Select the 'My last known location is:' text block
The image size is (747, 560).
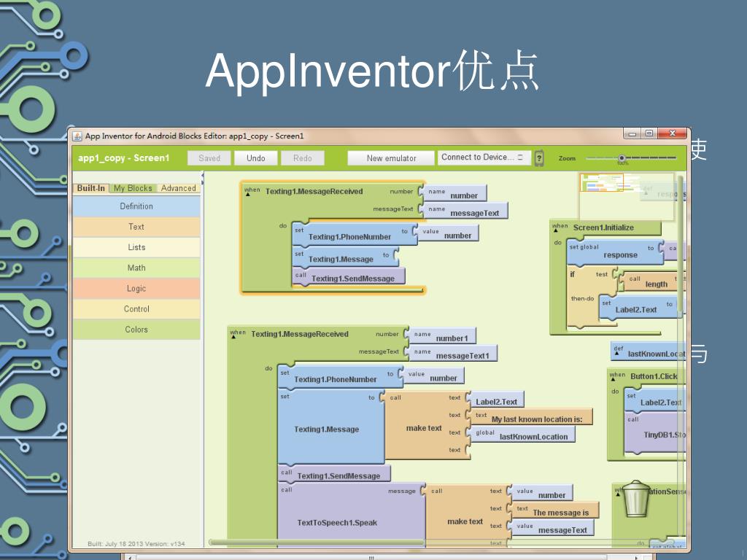(532, 416)
